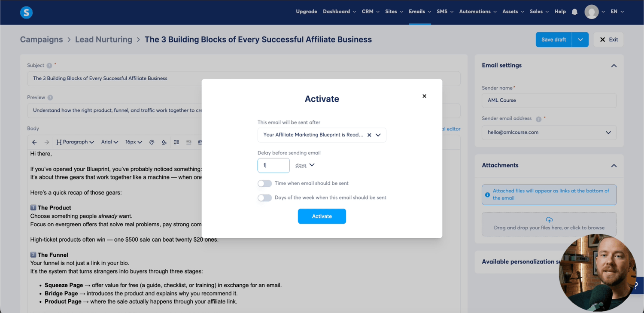Toggle days of the week sending option
644x313 pixels.
[264, 198]
